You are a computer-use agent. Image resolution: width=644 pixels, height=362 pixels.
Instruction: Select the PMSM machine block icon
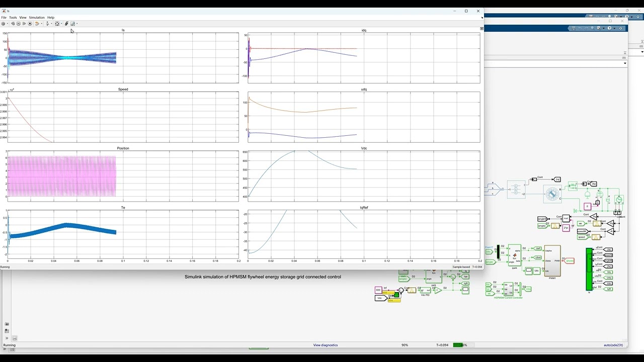[552, 194]
